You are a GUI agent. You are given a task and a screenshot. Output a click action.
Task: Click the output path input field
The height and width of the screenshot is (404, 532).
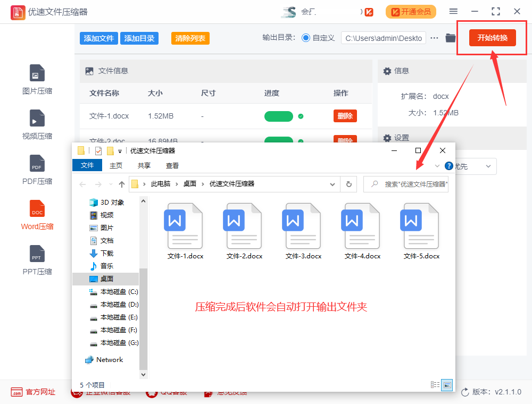[x=384, y=38]
